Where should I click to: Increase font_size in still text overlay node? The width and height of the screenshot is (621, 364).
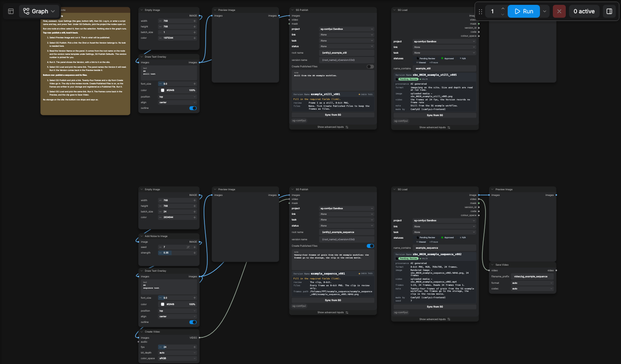[x=195, y=84]
